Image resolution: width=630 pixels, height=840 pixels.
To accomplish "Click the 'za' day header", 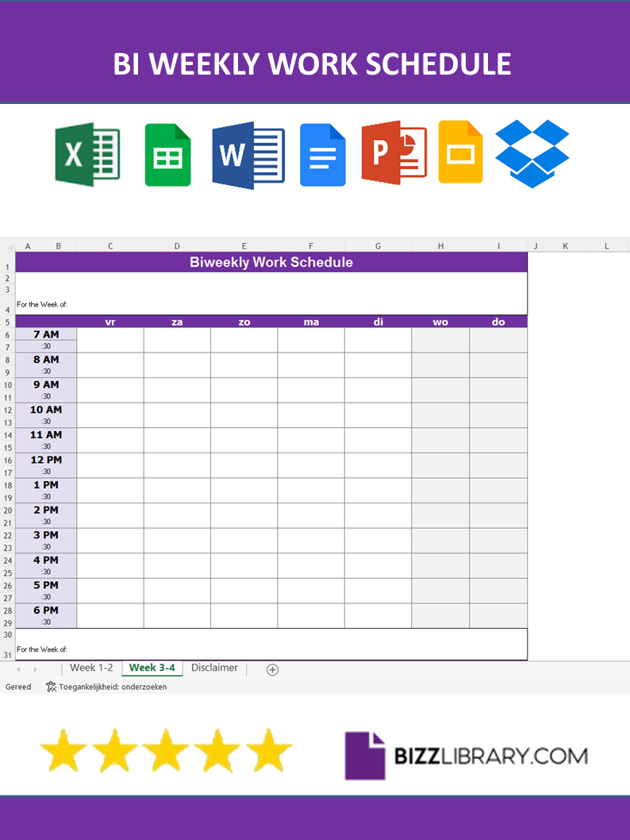I will pyautogui.click(x=177, y=322).
